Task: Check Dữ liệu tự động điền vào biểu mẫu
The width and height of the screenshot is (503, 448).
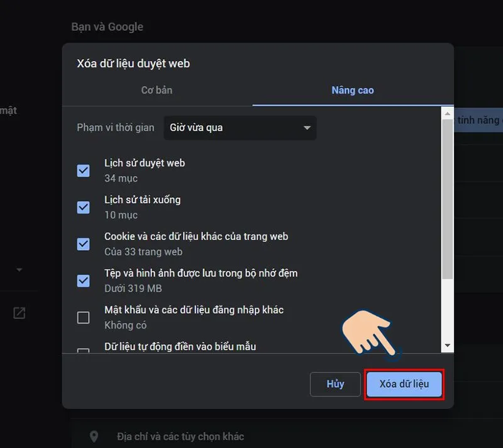Action: pyautogui.click(x=83, y=351)
